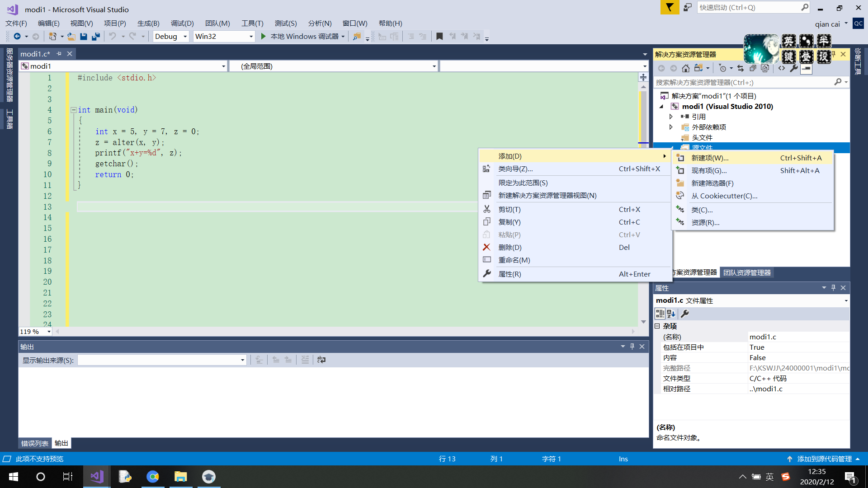Switch to the 错误列表 tab
Viewport: 868px width, 488px height.
pos(34,443)
